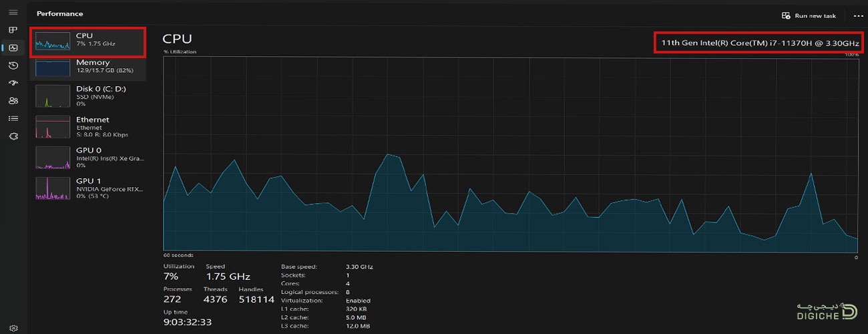This screenshot has width=868, height=334.
Task: Open the hamburger navigation menu
Action: (x=13, y=13)
